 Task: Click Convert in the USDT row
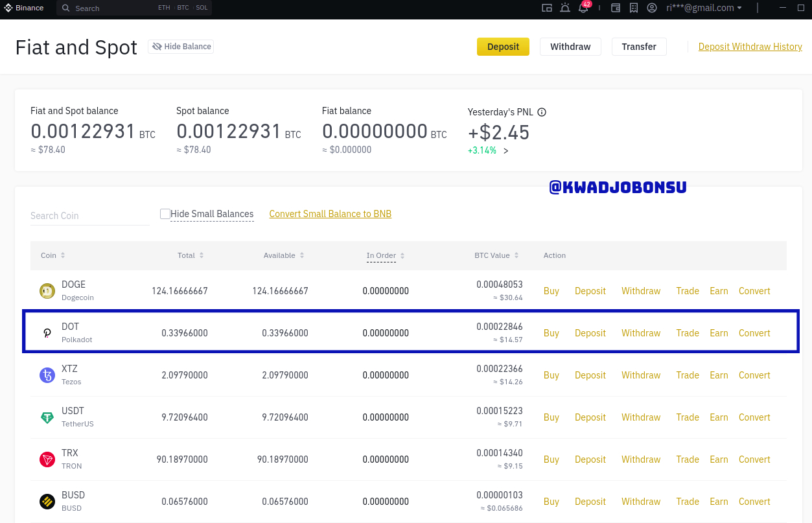[754, 417]
